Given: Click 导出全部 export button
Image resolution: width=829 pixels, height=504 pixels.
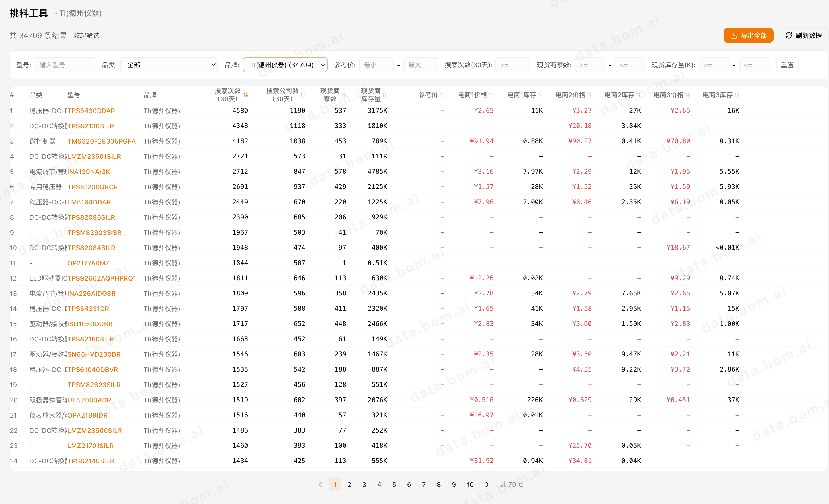Looking at the screenshot, I should (748, 35).
